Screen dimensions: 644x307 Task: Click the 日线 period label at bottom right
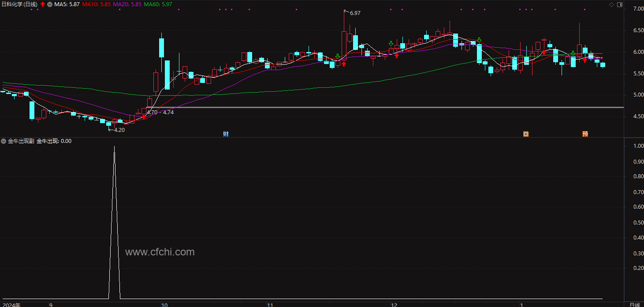tap(634, 305)
